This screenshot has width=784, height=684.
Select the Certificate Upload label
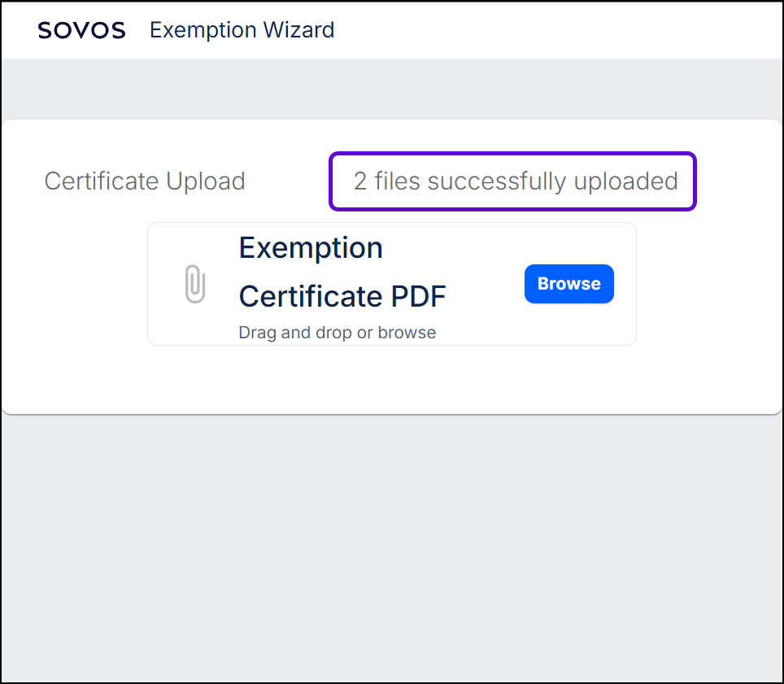coord(145,181)
